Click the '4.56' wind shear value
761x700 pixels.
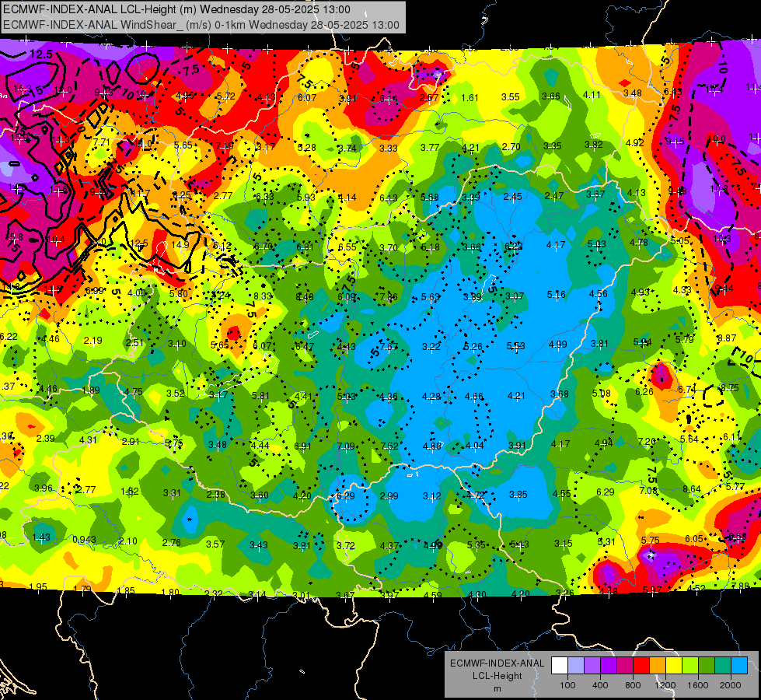tap(599, 293)
